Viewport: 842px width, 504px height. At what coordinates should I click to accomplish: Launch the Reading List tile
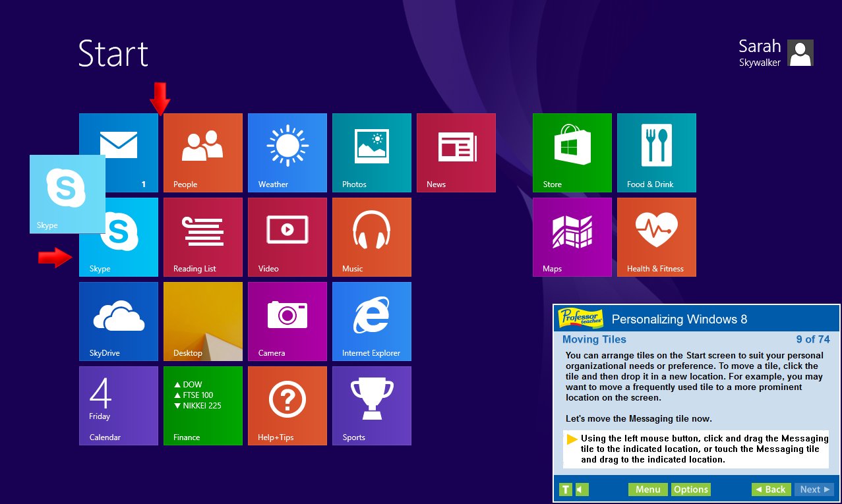pos(202,237)
